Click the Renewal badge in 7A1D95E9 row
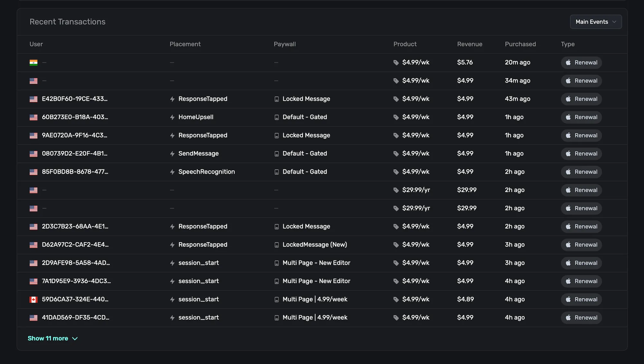 [581, 281]
